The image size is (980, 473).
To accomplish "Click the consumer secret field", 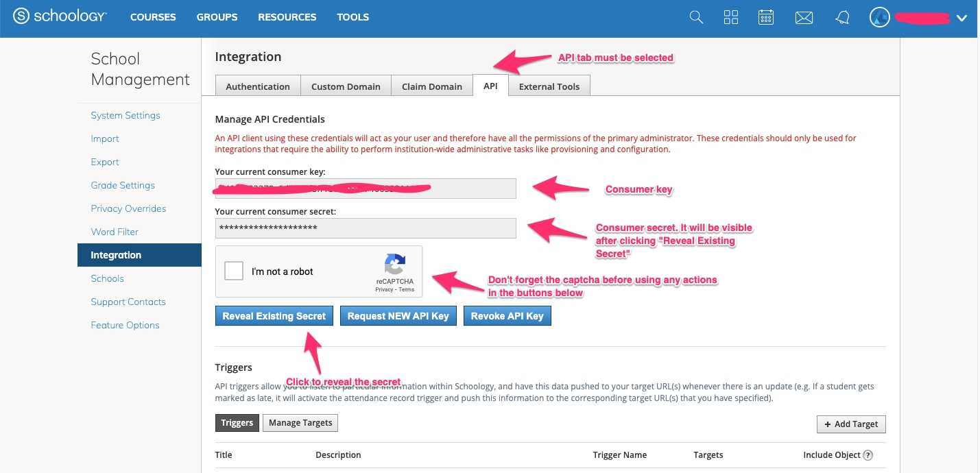I will pos(366,228).
